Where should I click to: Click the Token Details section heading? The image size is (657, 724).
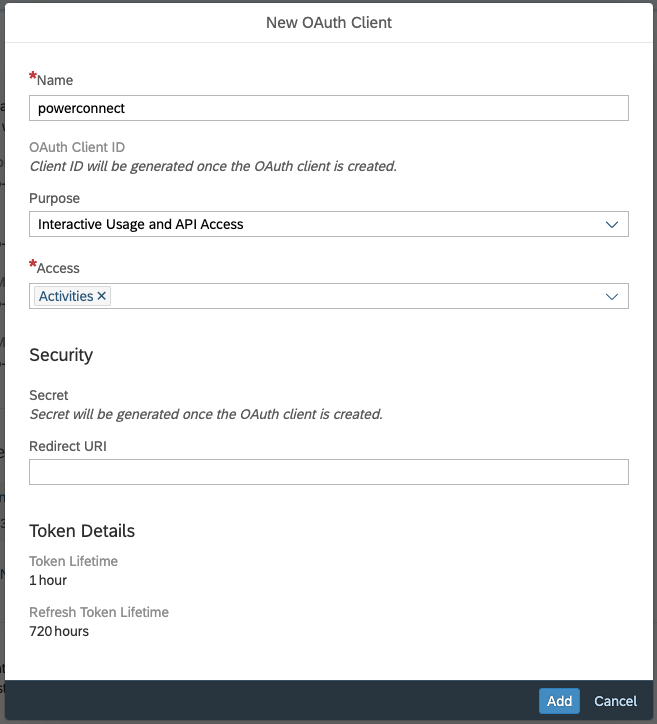tap(82, 531)
